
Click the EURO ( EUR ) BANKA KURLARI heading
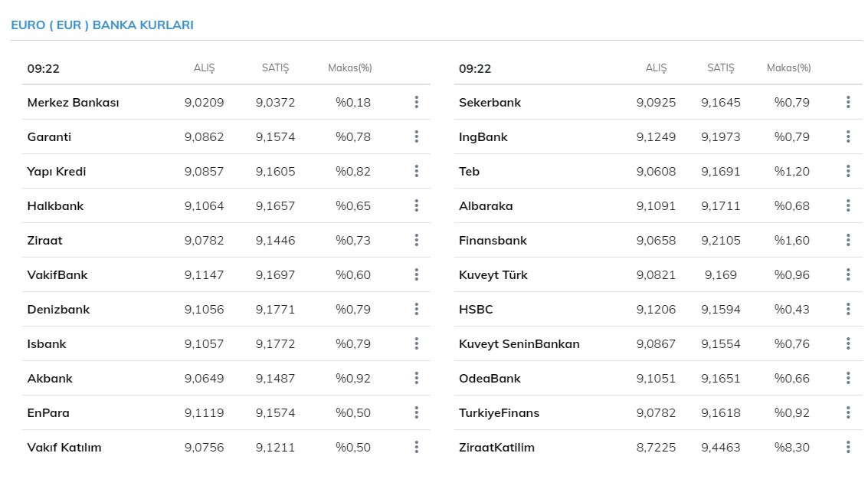[102, 25]
